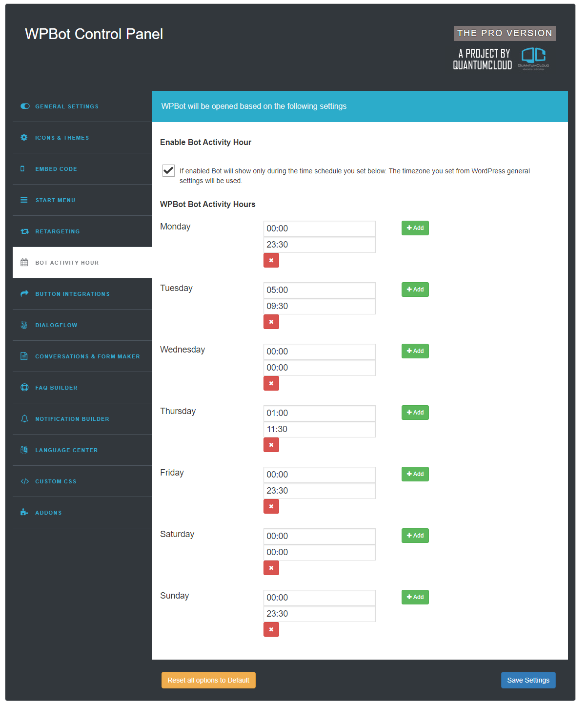Click the Custom CSS code brackets icon

25,481
